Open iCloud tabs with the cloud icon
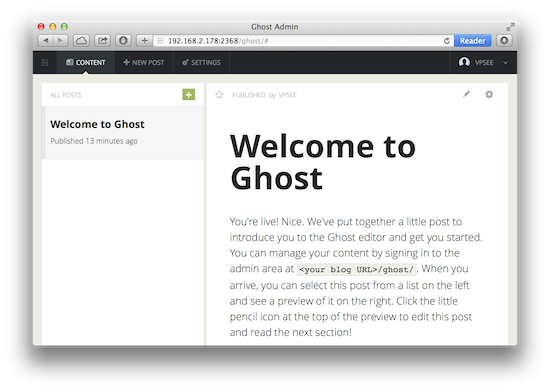The image size is (550, 391). pyautogui.click(x=81, y=41)
